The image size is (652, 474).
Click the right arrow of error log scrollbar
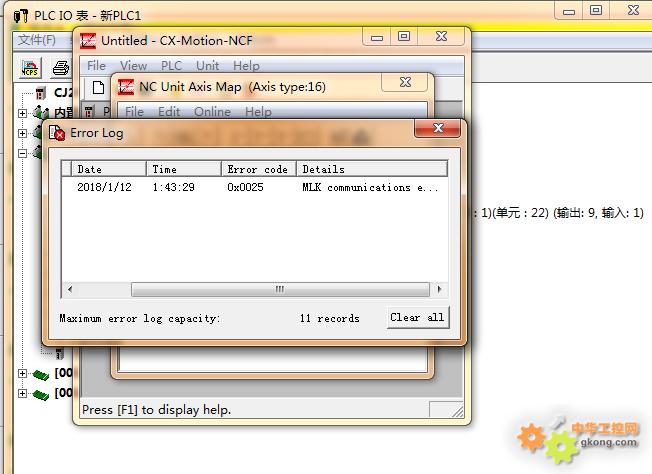pyautogui.click(x=439, y=289)
